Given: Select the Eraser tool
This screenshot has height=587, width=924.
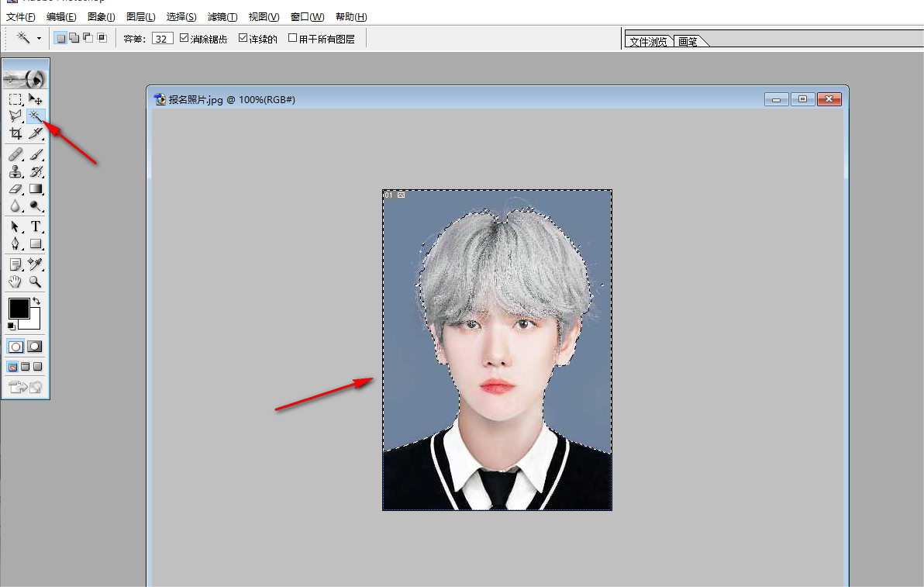Looking at the screenshot, I should (x=15, y=188).
